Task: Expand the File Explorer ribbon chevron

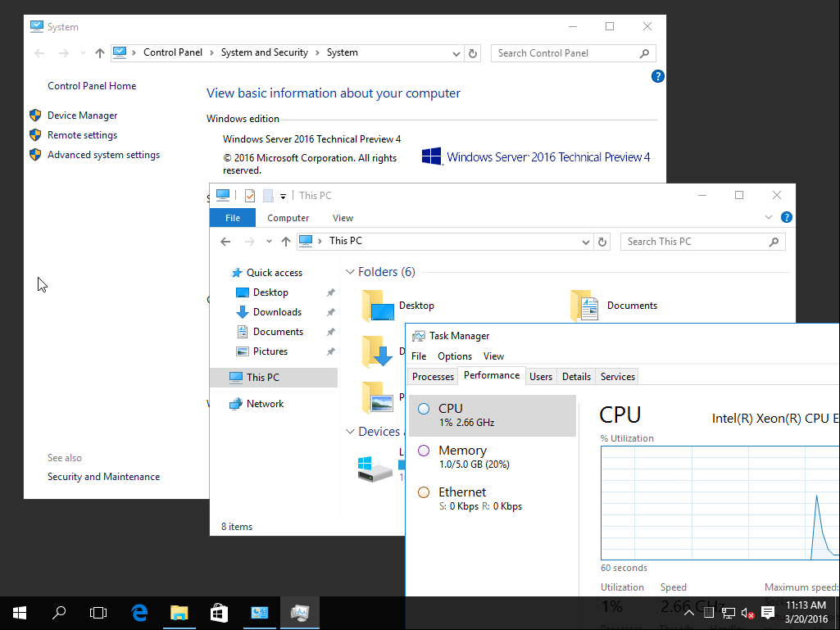Action: click(x=769, y=218)
